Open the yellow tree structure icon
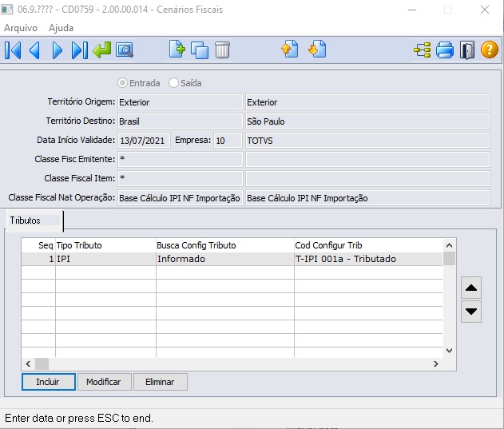This screenshot has height=429, width=504. pos(422,50)
